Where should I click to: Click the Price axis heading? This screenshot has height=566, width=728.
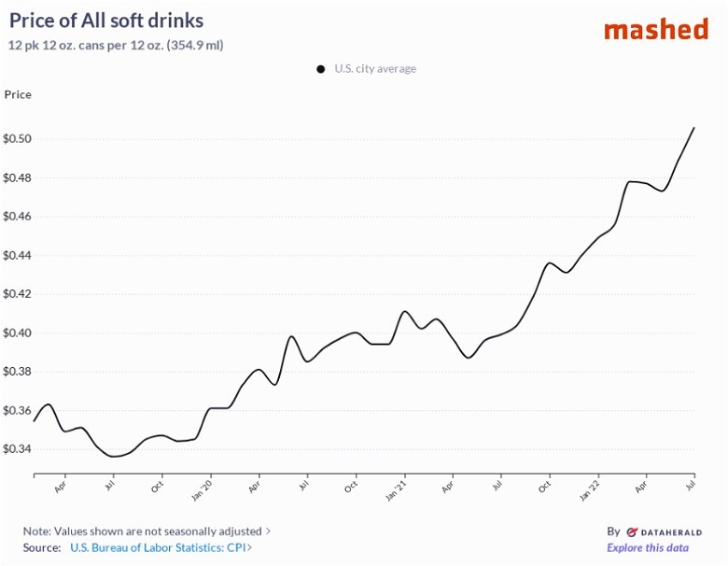pyautogui.click(x=18, y=94)
